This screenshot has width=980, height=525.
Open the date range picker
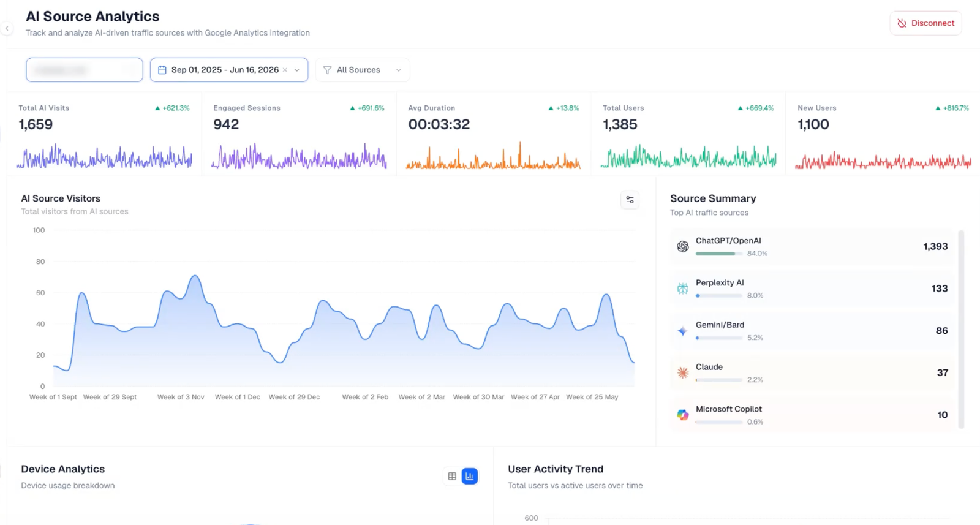(x=228, y=70)
